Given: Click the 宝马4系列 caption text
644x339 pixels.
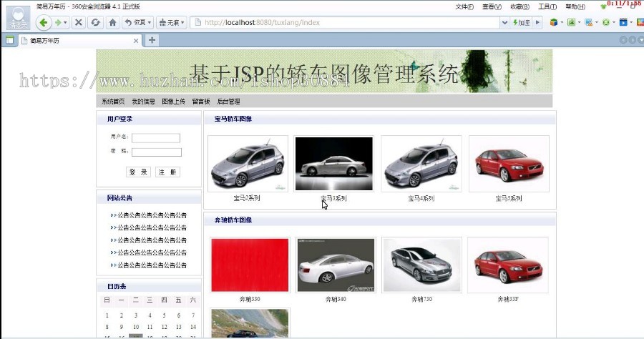Looking at the screenshot, I should coord(421,199).
